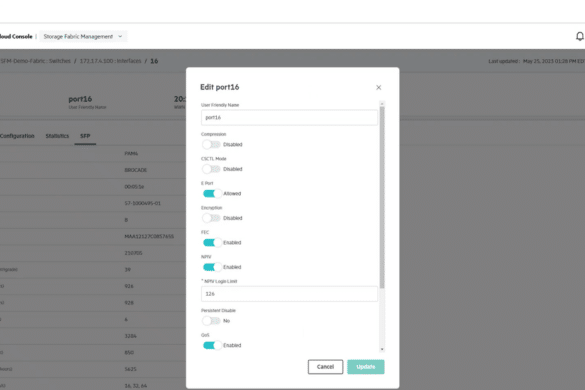Click the dialog scroll down arrow
585x390 pixels.
click(382, 349)
